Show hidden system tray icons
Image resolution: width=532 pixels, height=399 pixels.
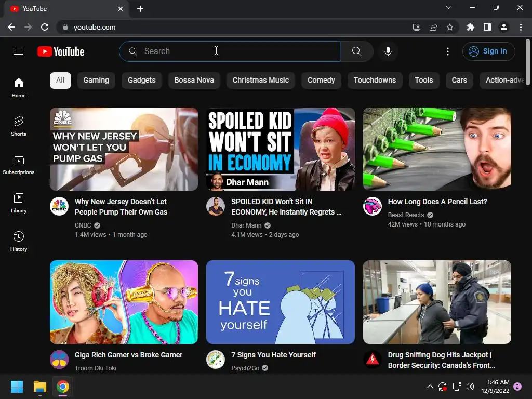click(430, 387)
